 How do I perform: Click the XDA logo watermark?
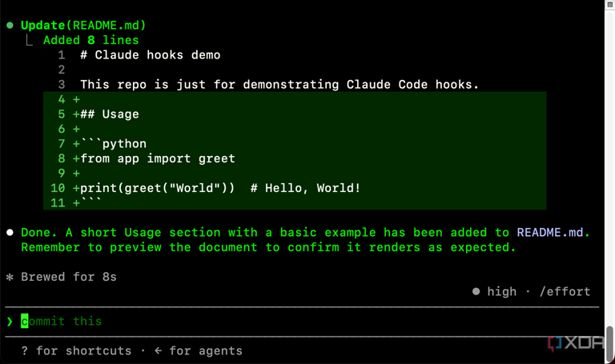pos(576,343)
